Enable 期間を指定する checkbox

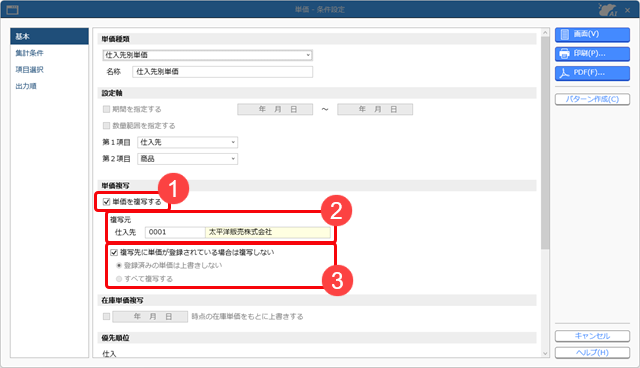[x=107, y=109]
